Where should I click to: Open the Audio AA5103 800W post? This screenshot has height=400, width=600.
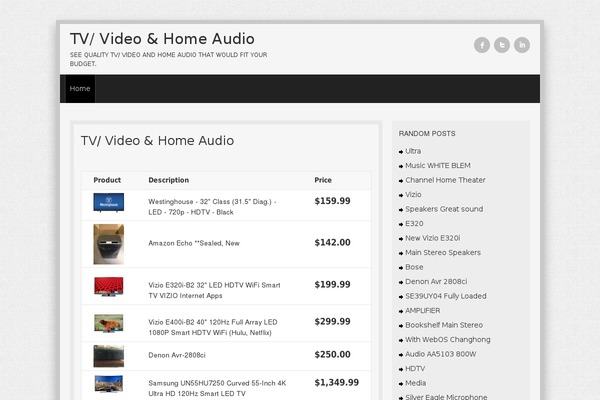(x=440, y=354)
